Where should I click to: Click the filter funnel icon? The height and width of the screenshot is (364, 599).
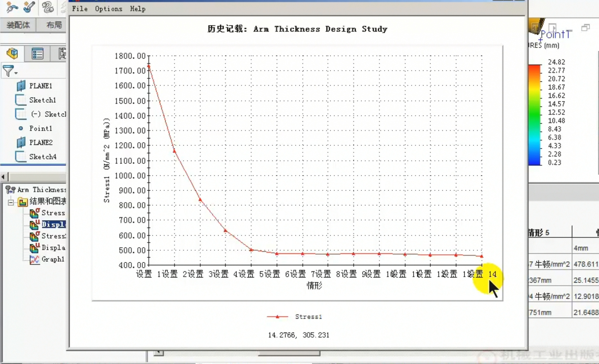pyautogui.click(x=8, y=71)
